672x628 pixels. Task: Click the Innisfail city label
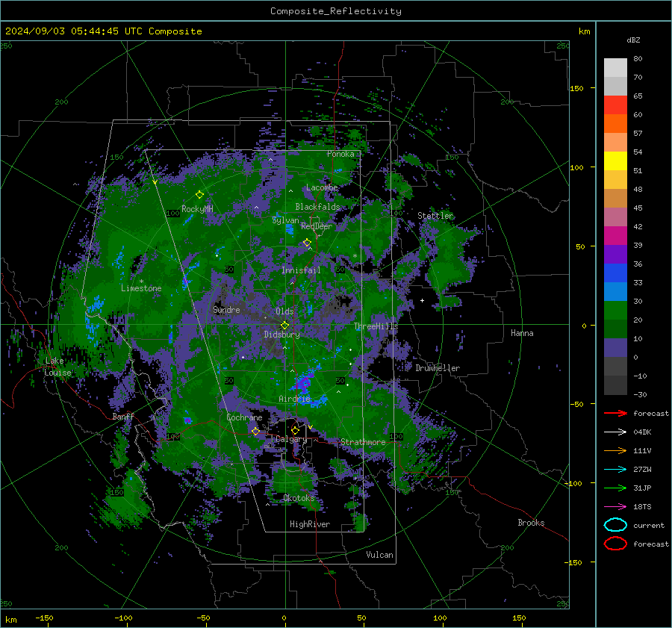coord(301,270)
